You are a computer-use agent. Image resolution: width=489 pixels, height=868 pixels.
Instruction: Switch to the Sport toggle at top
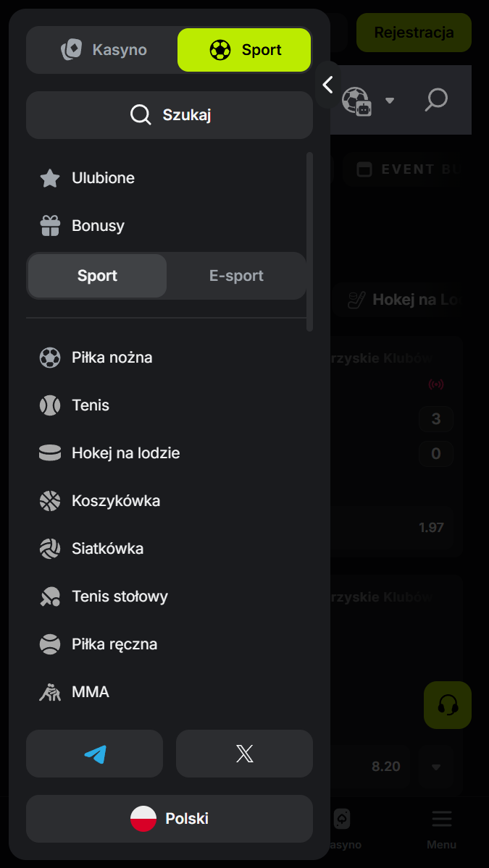click(x=244, y=50)
